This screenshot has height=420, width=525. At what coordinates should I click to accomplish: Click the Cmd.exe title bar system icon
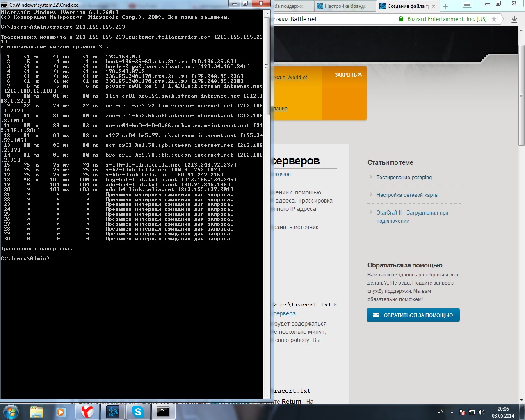coord(5,5)
